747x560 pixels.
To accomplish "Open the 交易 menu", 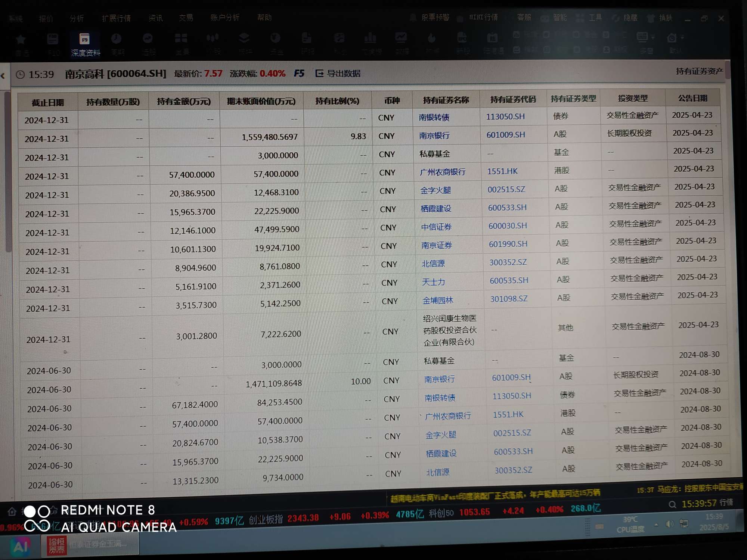I will click(186, 18).
